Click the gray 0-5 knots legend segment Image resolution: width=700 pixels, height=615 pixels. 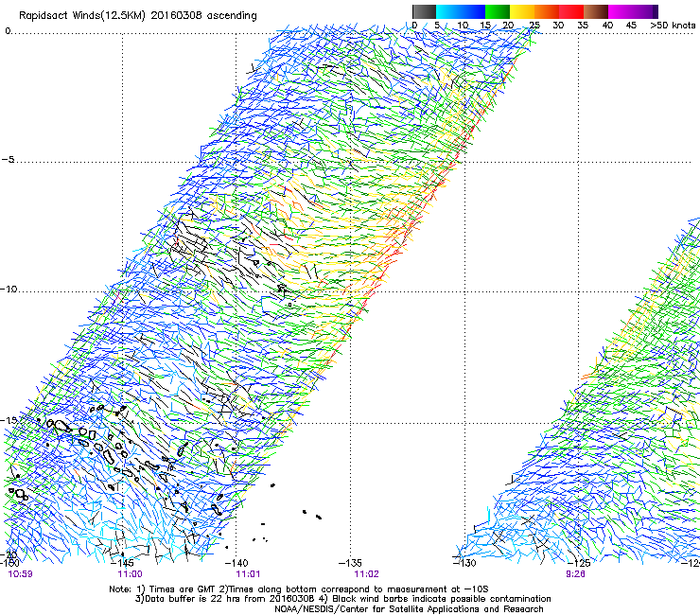(424, 11)
